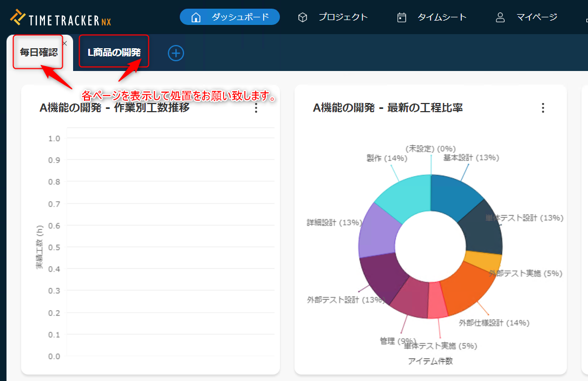This screenshot has width=588, height=381.
Task: Open the プロジェクト menu
Action: 343,17
